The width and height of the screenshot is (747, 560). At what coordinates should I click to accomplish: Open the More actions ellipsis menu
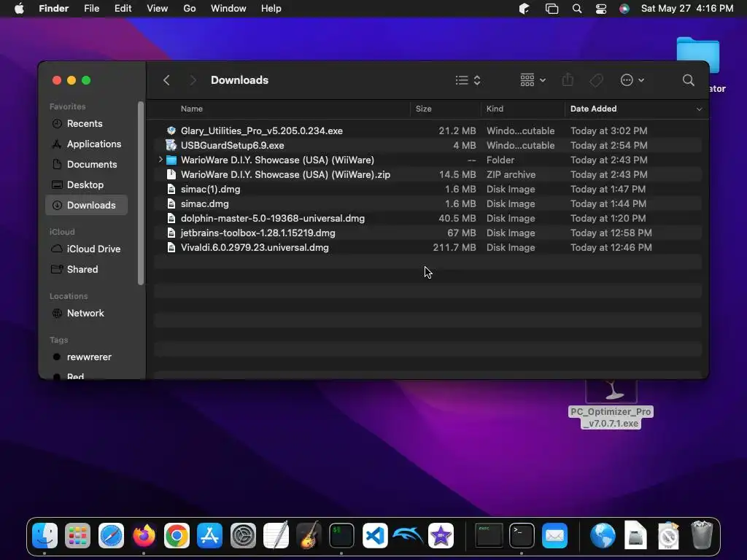632,80
